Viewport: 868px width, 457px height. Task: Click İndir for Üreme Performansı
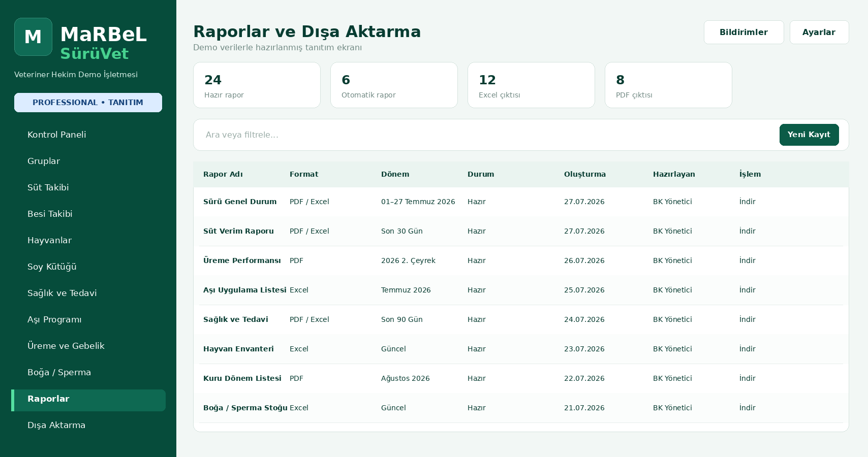point(747,260)
